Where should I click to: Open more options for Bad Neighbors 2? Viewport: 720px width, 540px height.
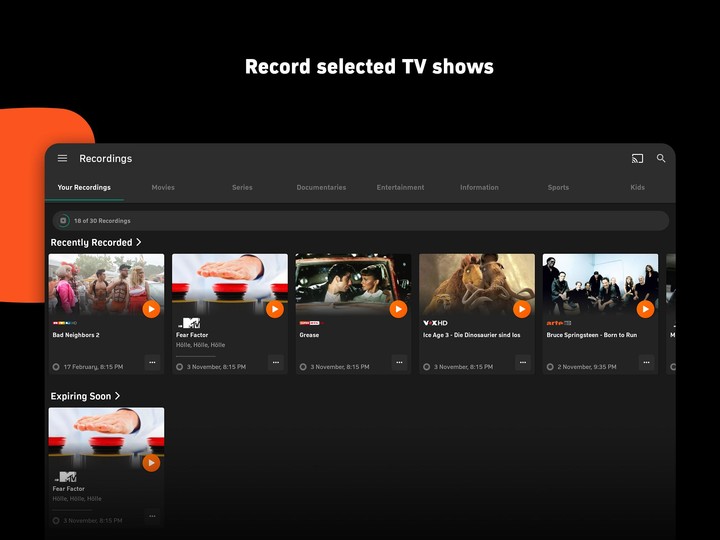[152, 363]
